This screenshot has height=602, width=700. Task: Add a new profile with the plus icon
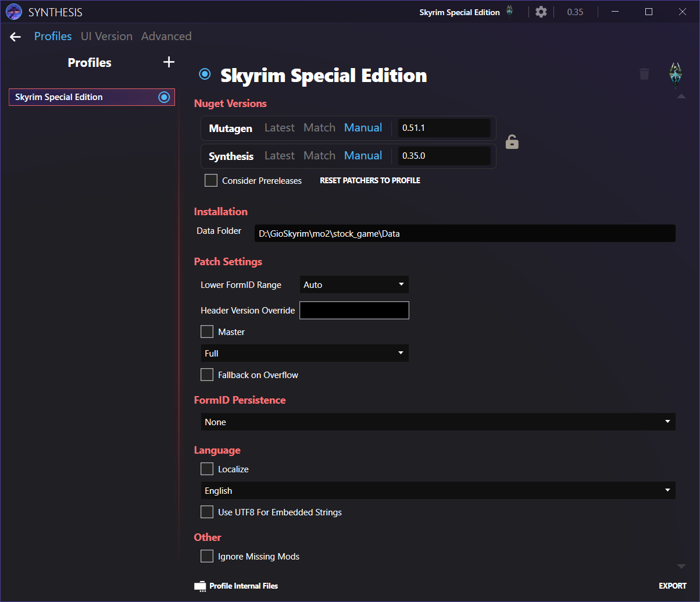point(169,62)
